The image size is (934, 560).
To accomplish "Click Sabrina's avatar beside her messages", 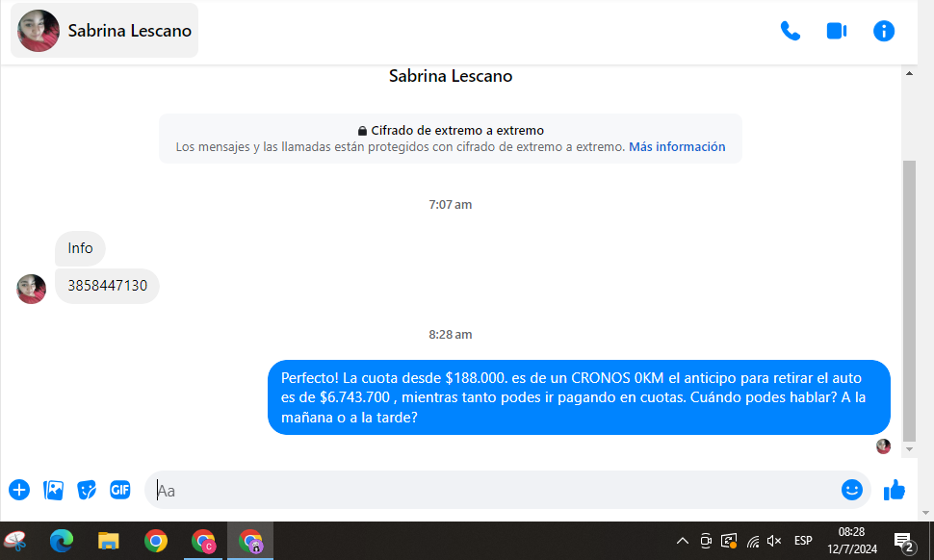I will coord(31,290).
